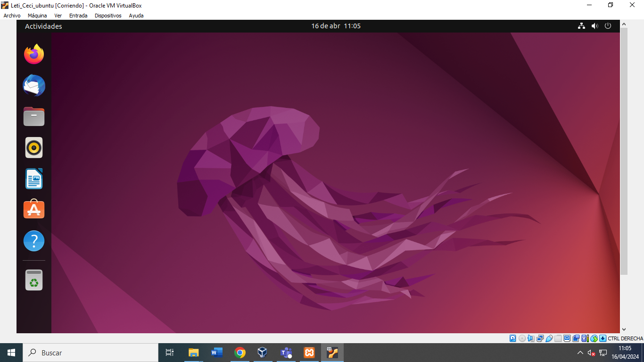
Task: Open the Files manager dock icon
Action: pos(34,116)
